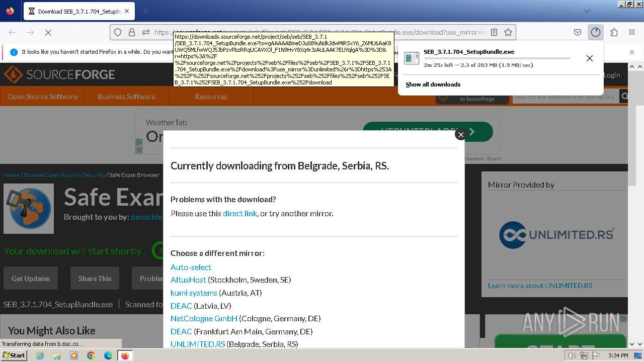Click the Security breadcrumb link
Image resolution: width=644 pixels, height=362 pixels.
pyautogui.click(x=94, y=175)
